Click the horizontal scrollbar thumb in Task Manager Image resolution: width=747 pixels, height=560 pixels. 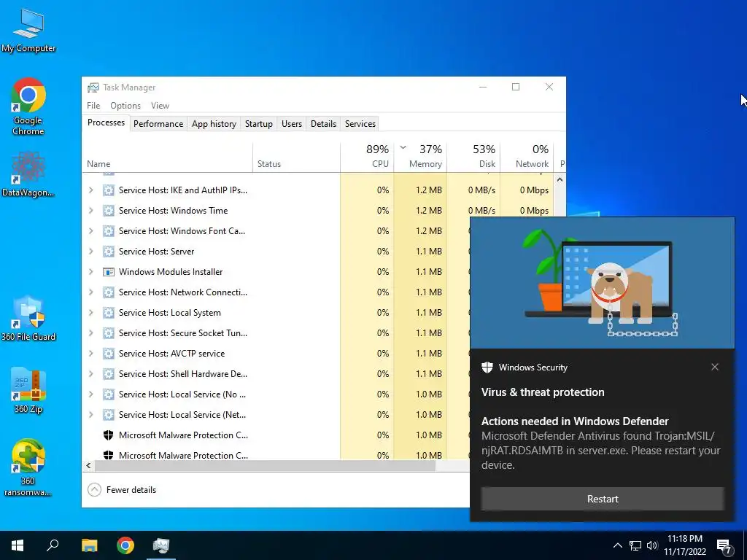click(265, 466)
